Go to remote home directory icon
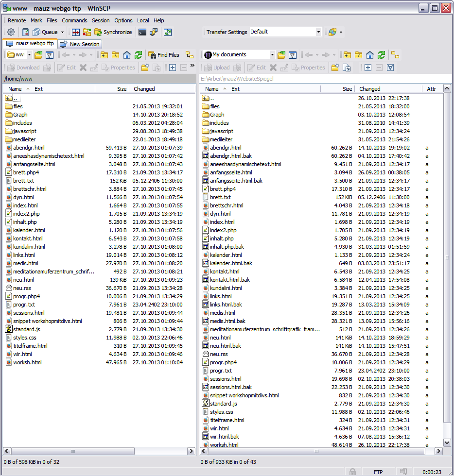The image size is (454, 476). tap(127, 55)
